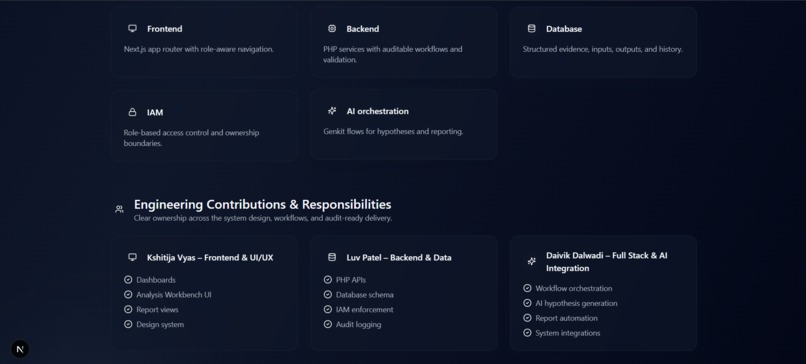Click the check icon next to PHP APIs
Screen dimensions: 806x364
pos(327,280)
